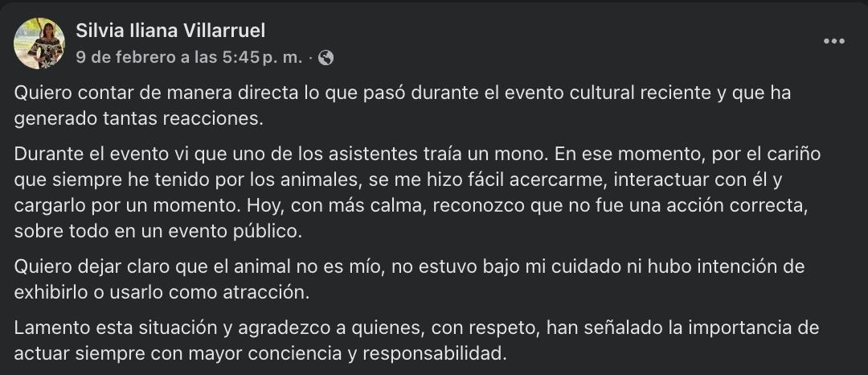Open Silvia Iliana Villarruel's profile picture
This screenshot has width=868, height=375.
[x=39, y=43]
